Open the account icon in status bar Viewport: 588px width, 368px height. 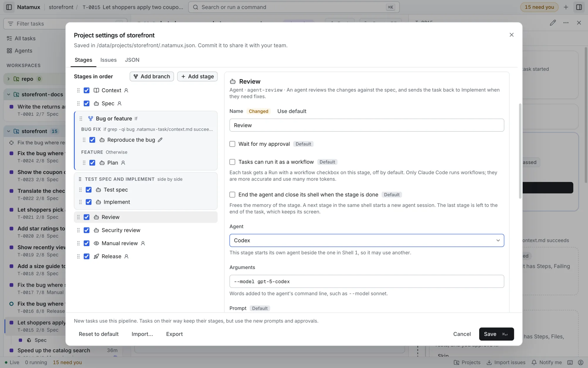point(580,362)
